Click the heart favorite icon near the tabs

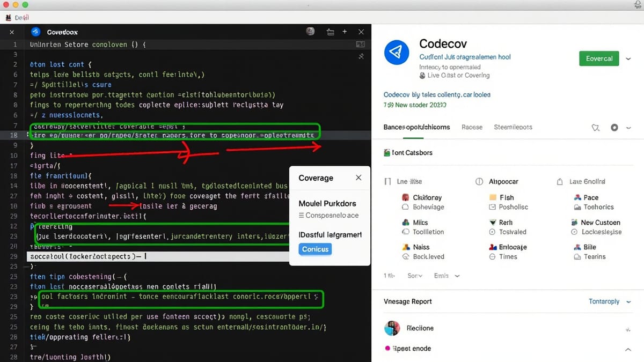(595, 128)
